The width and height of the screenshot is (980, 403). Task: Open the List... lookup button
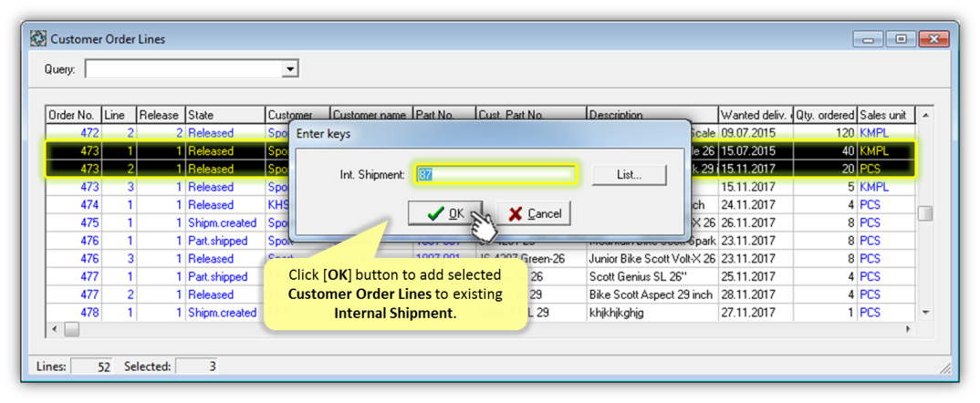point(629,174)
